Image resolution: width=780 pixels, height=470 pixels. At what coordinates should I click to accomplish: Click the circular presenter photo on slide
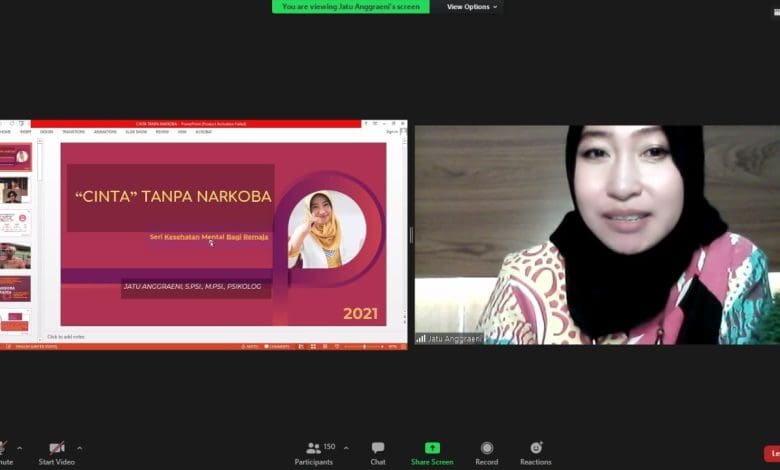(327, 229)
